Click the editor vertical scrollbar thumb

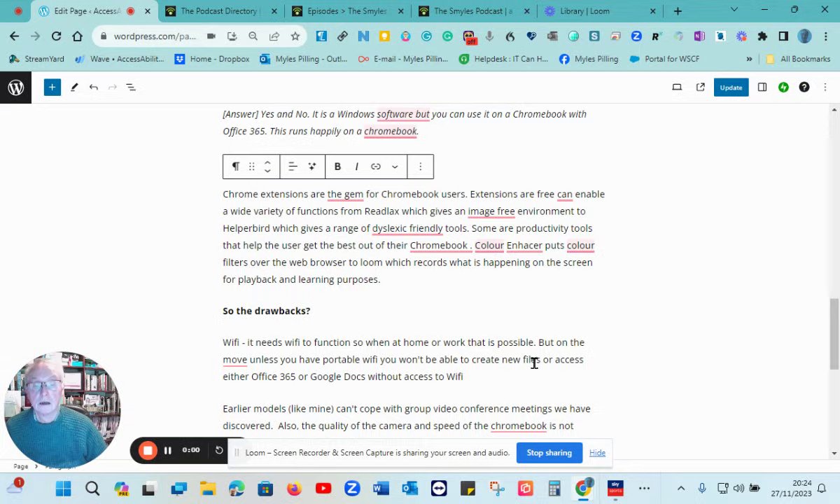(834, 334)
